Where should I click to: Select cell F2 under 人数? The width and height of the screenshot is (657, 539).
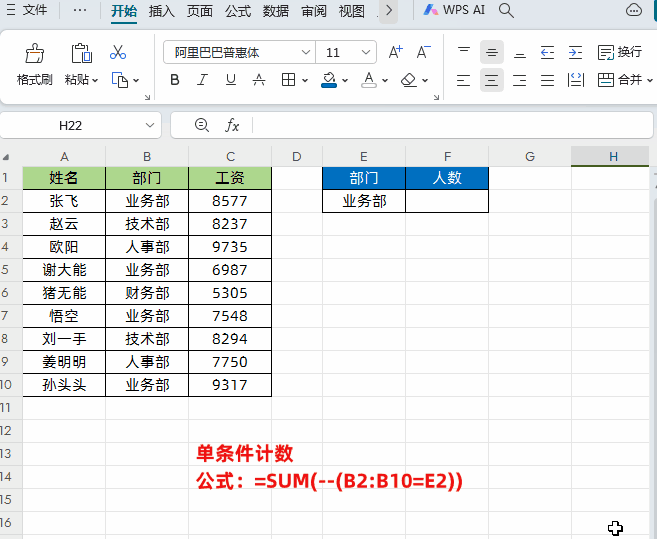pyautogui.click(x=447, y=201)
